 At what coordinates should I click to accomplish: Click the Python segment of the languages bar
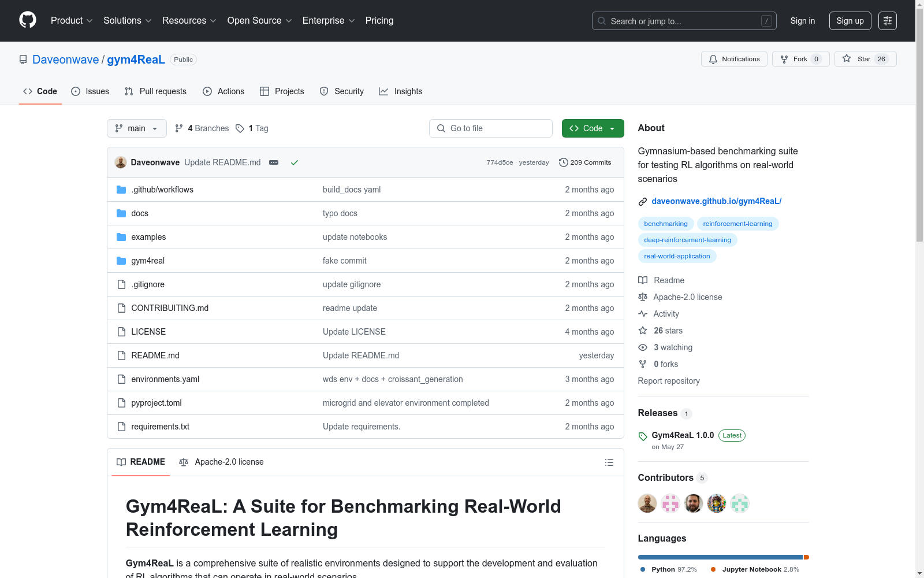[720, 557]
